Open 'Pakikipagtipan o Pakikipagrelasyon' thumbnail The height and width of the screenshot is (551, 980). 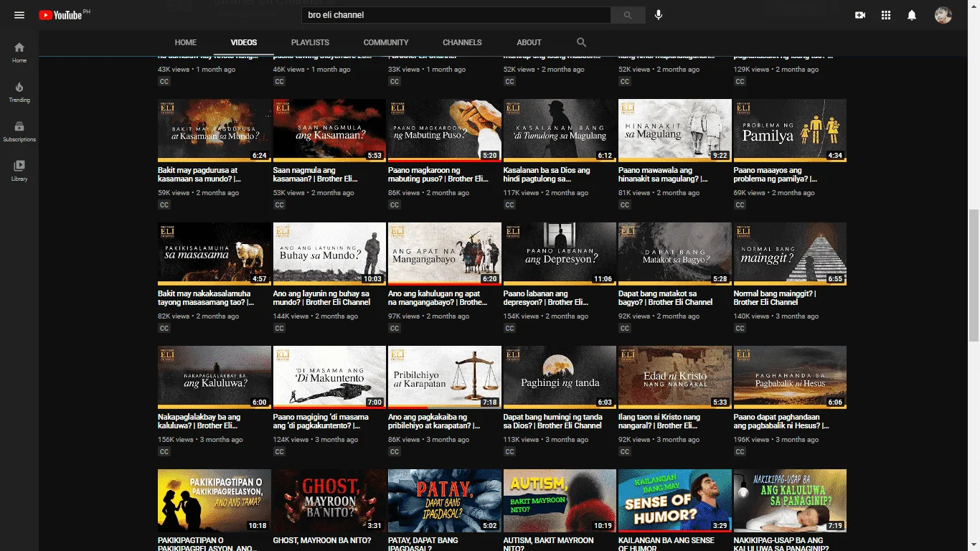click(x=215, y=501)
